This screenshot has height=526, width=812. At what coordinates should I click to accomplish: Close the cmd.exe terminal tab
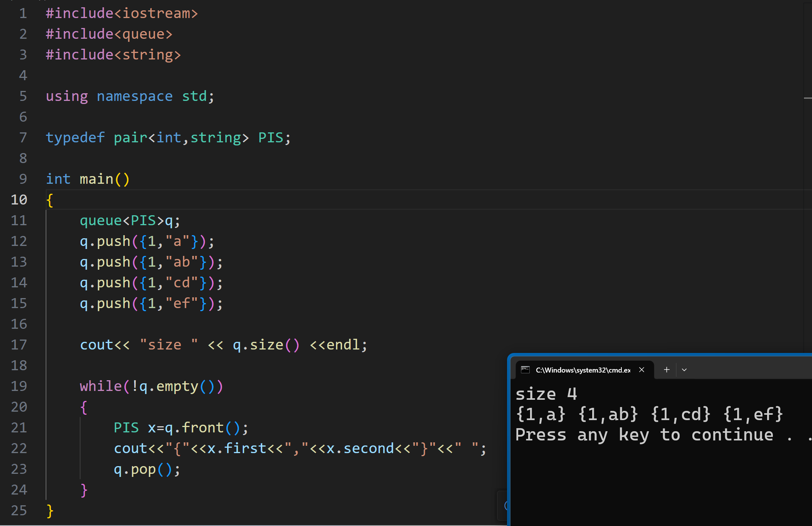(x=642, y=369)
